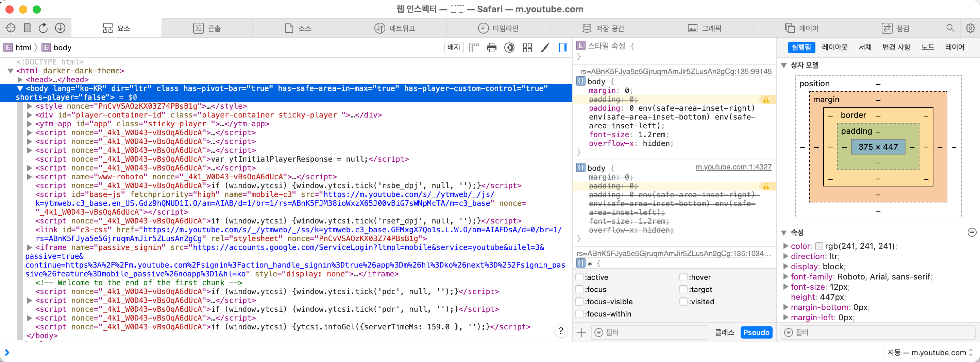Viewport: 980px width, 362px height.
Task: Click the properties filter options icon
Action: (971, 232)
